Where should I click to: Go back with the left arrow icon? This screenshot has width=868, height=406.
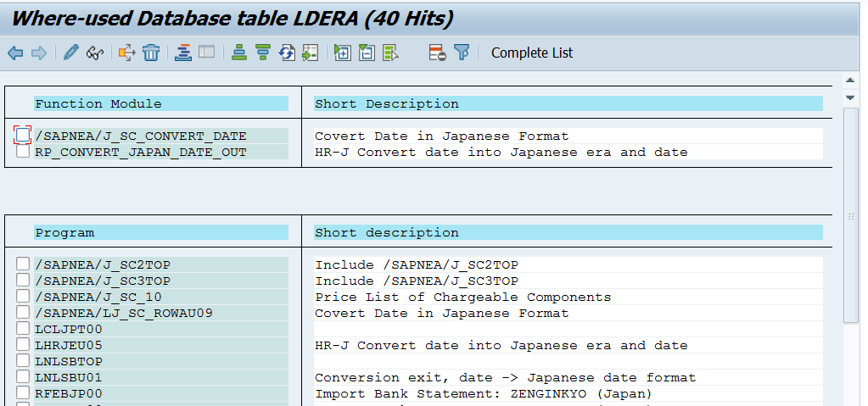[15, 53]
